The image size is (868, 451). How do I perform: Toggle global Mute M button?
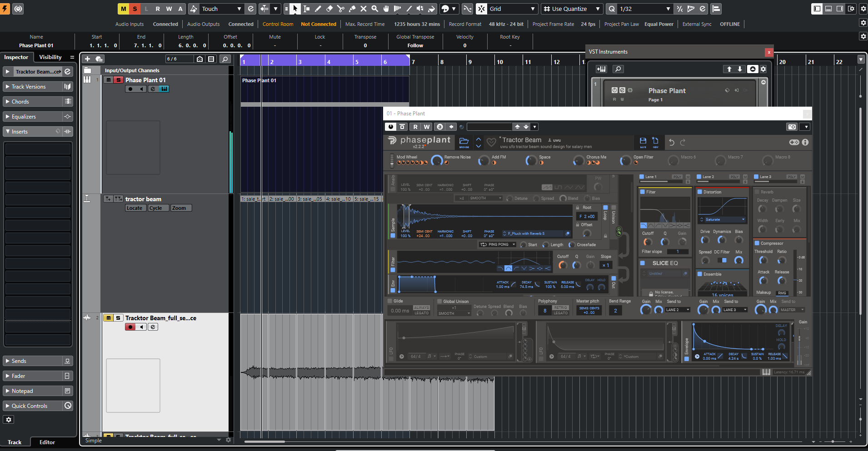[124, 9]
